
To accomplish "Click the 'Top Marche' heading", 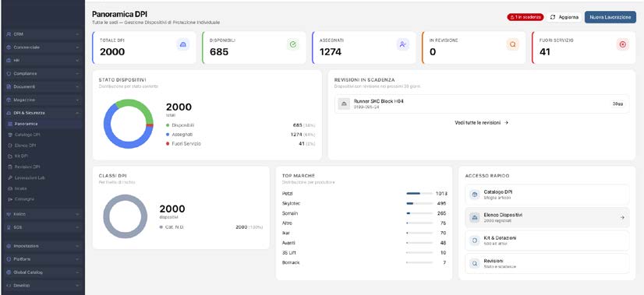I will pyautogui.click(x=298, y=176).
